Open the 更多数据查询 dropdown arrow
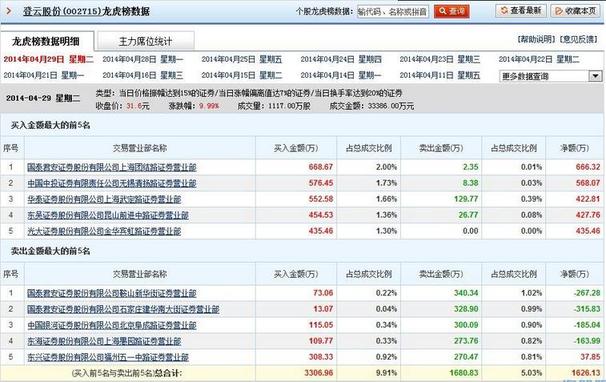 coord(595,76)
